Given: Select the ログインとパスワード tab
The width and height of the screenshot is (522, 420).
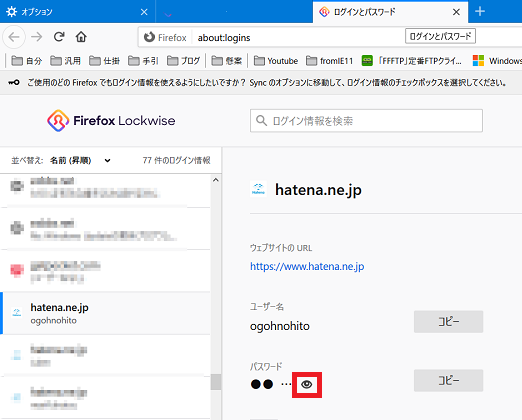Looking at the screenshot, I should coord(390,12).
